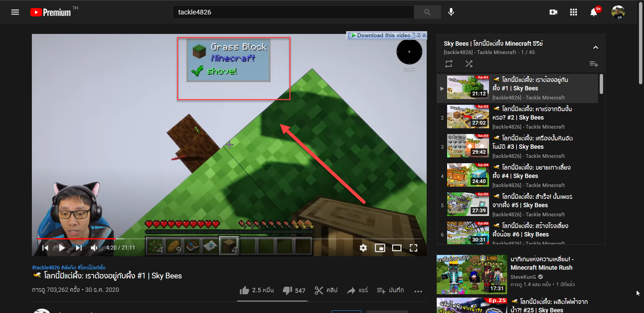Click into the search box containing tackle4826
The image size is (644, 313).
(293, 12)
